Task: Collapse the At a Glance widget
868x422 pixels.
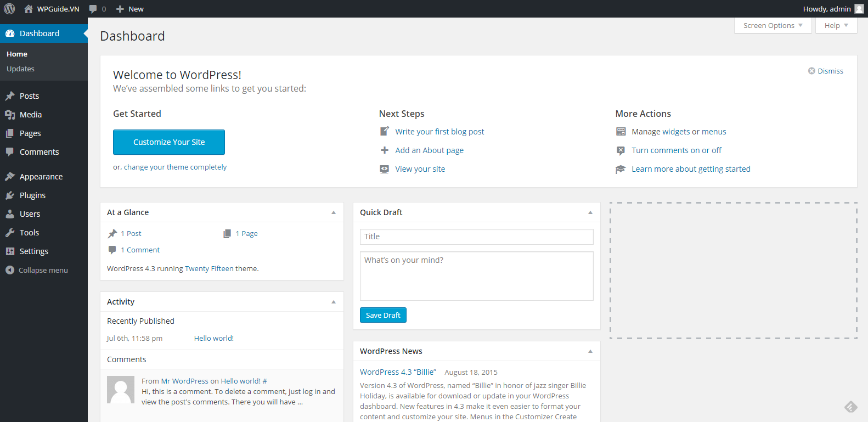Action: click(334, 212)
